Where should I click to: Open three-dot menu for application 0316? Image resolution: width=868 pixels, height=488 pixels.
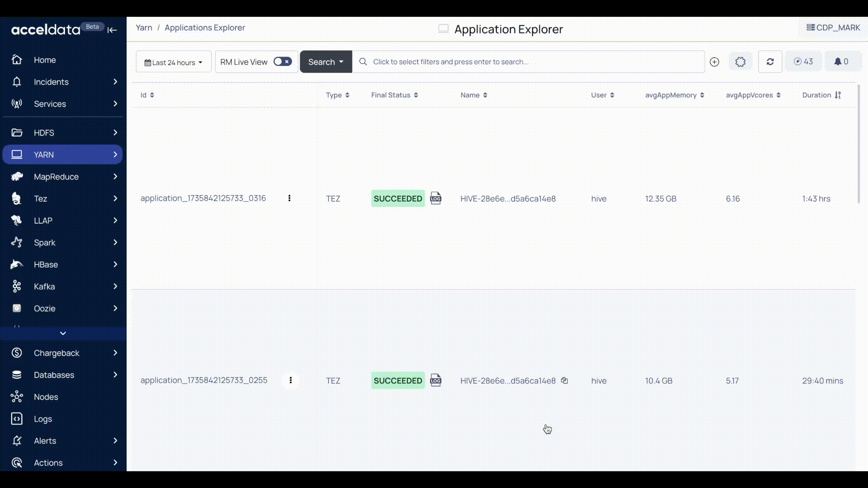(x=289, y=198)
